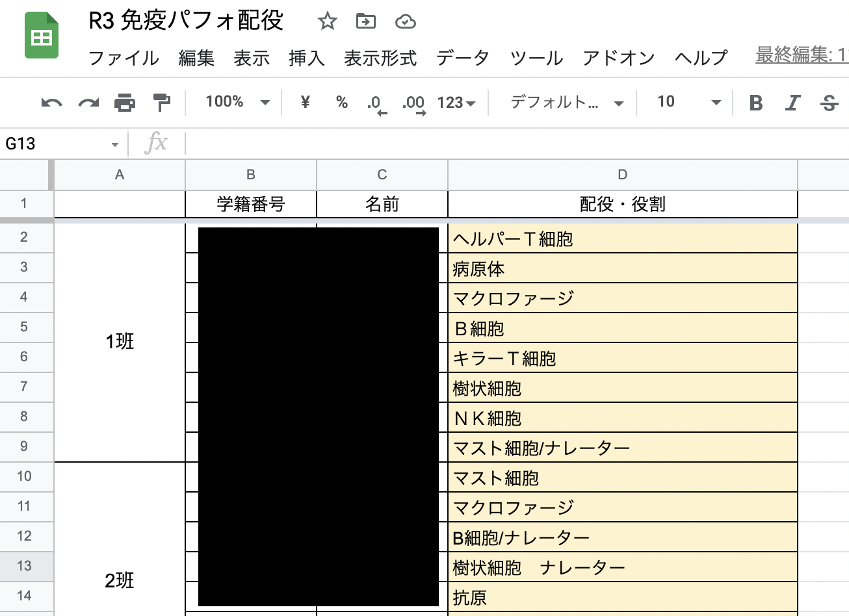The width and height of the screenshot is (849, 616).
Task: Select the column D header
Action: coord(622,174)
